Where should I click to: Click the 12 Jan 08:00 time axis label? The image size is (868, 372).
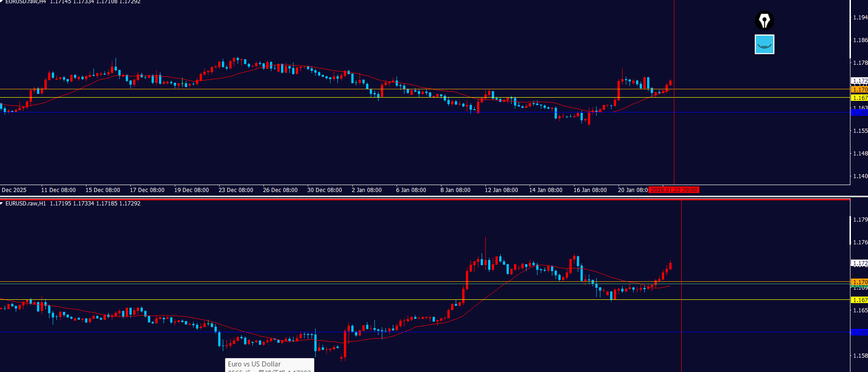point(501,190)
